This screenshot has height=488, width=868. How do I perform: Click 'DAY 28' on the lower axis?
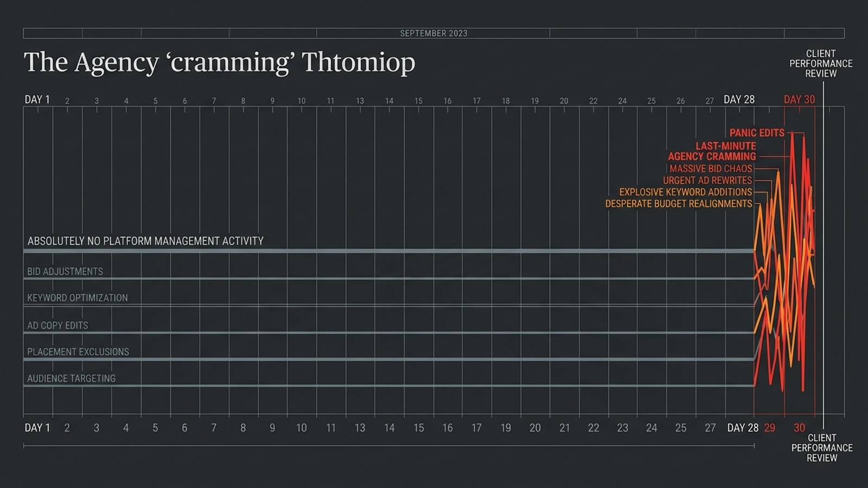pyautogui.click(x=743, y=428)
